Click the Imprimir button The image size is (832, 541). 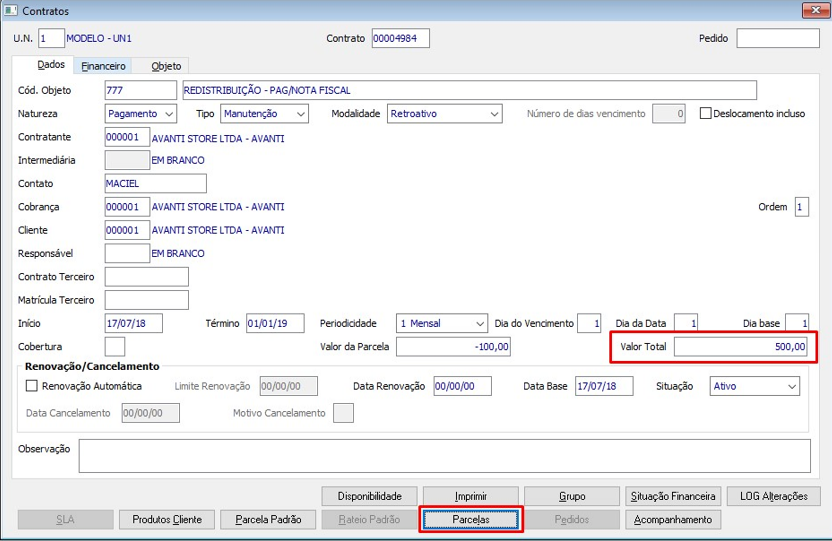471,496
